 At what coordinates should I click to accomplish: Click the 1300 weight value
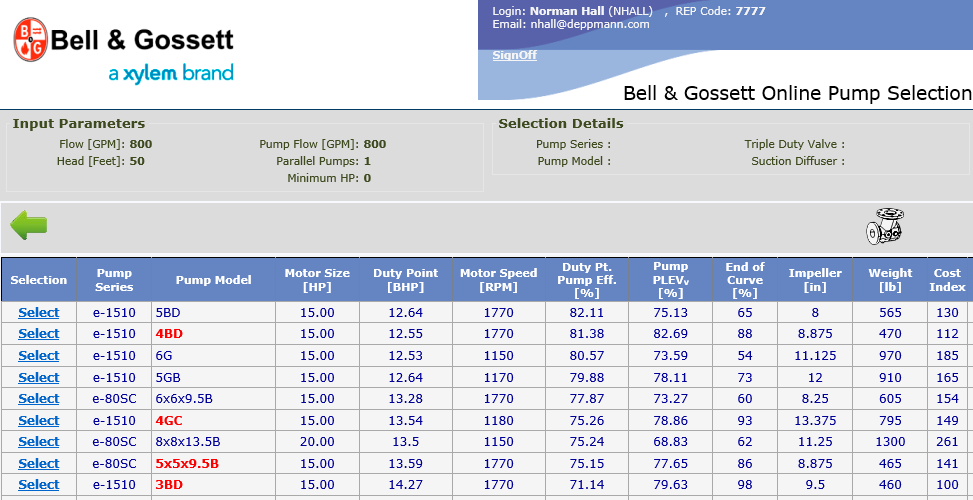(x=890, y=442)
